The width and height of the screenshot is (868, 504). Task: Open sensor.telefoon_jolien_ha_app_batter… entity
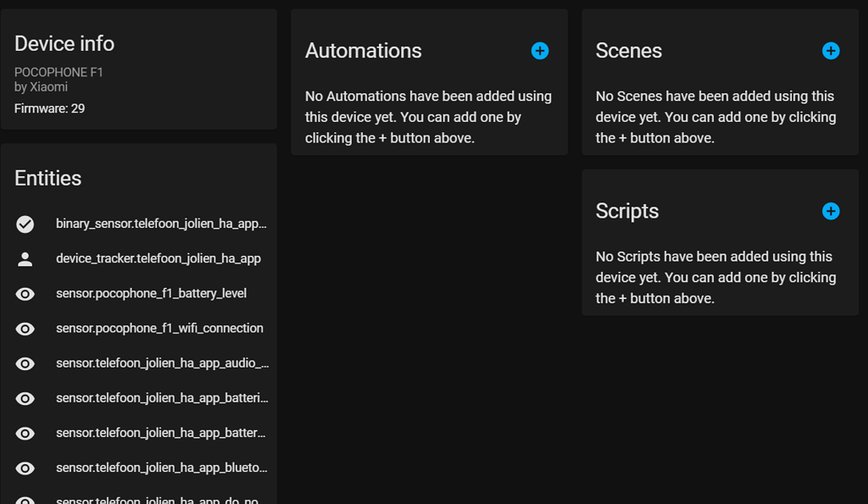click(x=160, y=433)
